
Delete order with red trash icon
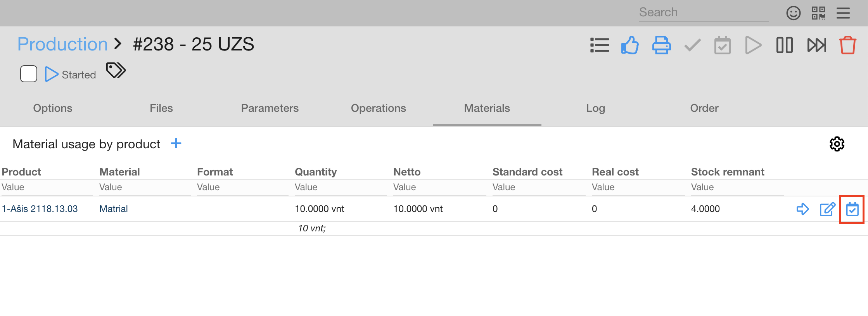847,45
